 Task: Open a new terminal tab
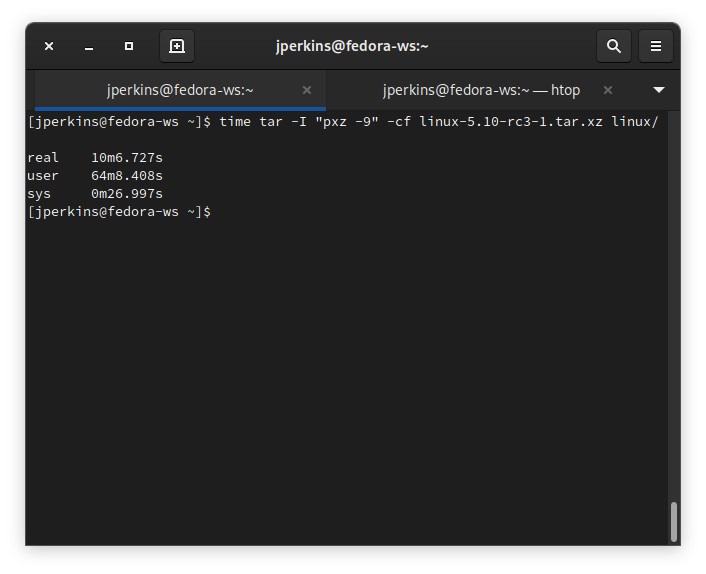click(x=176, y=46)
